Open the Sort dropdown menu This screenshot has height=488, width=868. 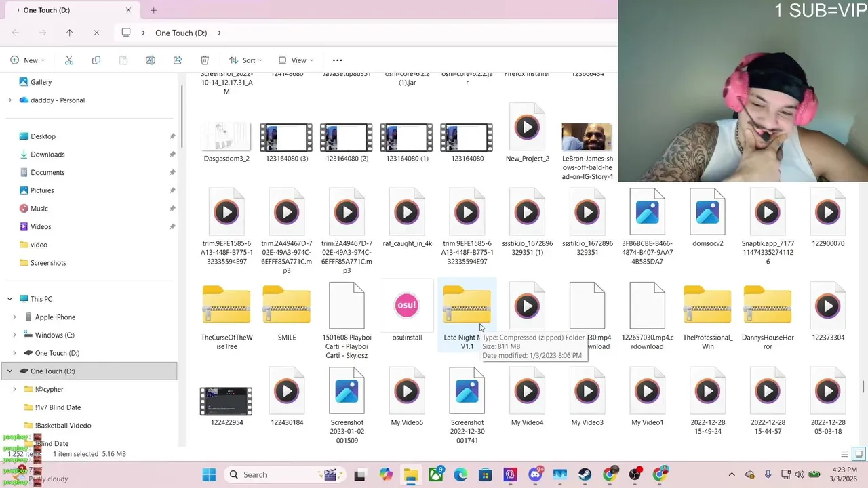(245, 60)
